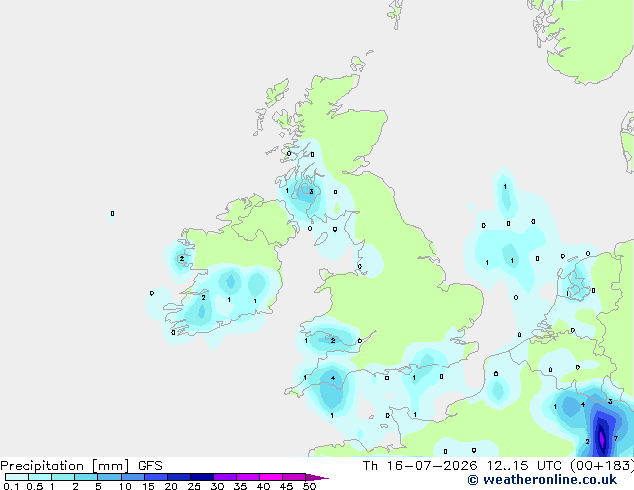634x490 pixels.
Task: Choose the 5–10 mm legend color band
Action: (109, 477)
